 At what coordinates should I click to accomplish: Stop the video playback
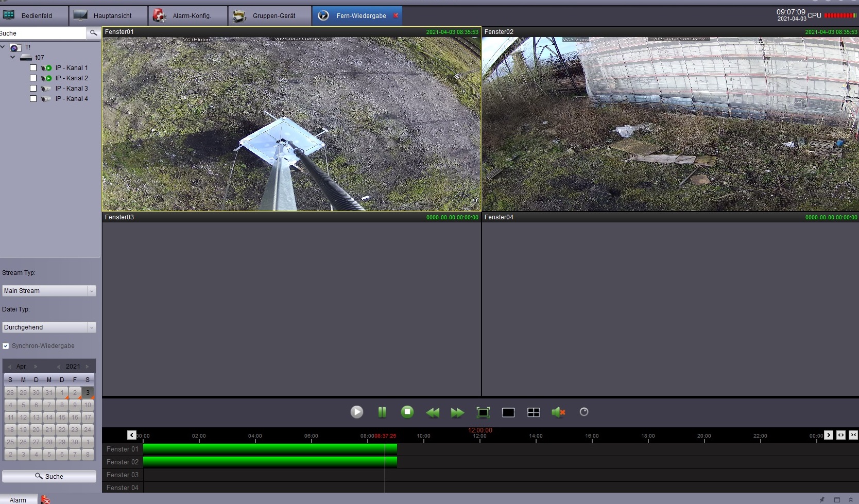point(407,412)
